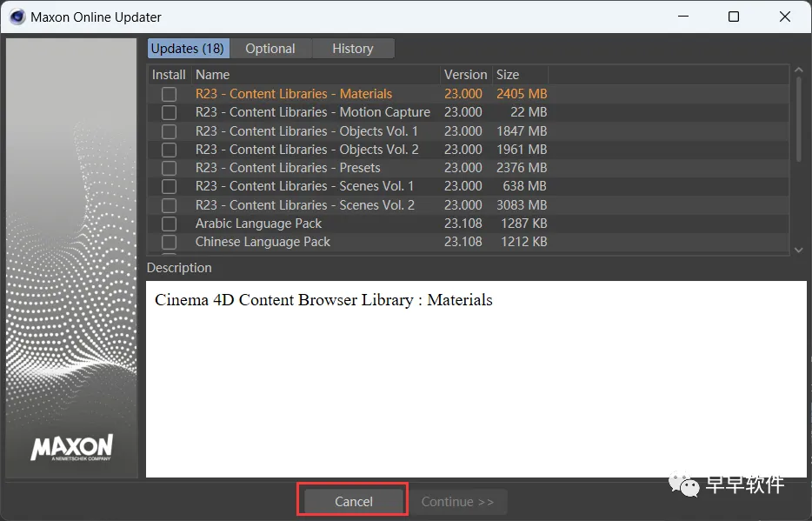Select the 'Chinese Language Pack' row name
Image resolution: width=812 pixels, height=521 pixels.
[263, 241]
